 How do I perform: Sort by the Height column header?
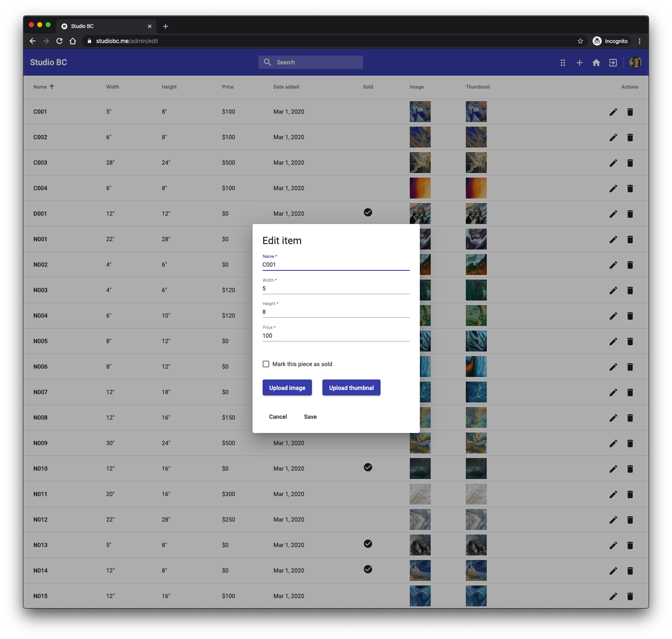coord(169,87)
